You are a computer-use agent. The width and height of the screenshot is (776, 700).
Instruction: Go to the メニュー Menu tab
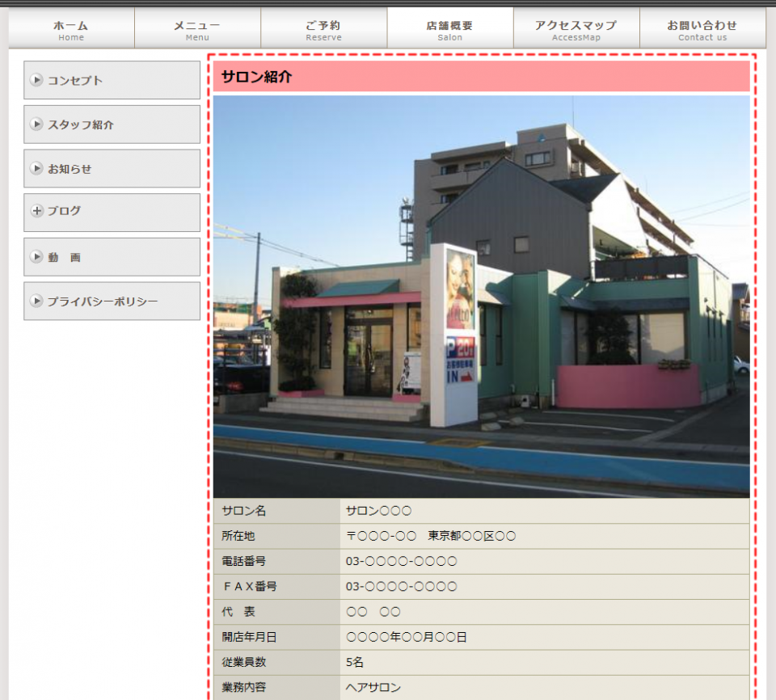[x=197, y=29]
